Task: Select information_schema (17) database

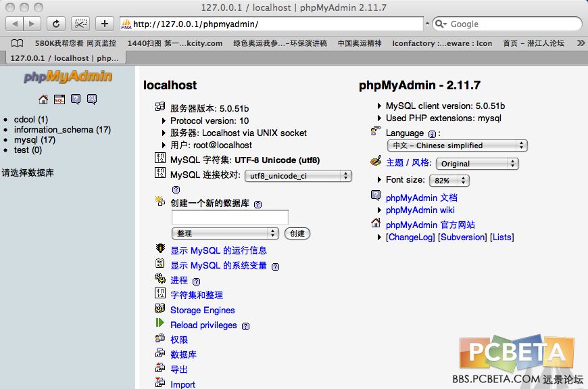Action: coord(62,129)
